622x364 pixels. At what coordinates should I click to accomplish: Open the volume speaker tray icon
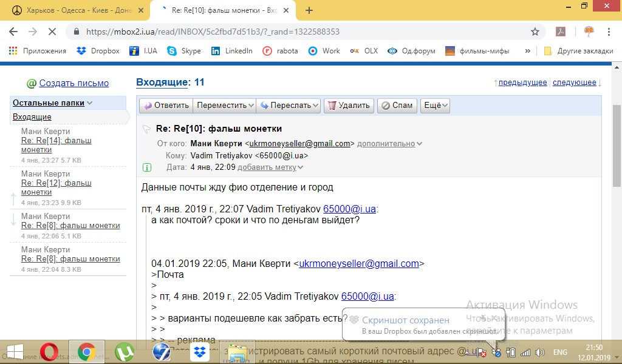click(x=539, y=352)
